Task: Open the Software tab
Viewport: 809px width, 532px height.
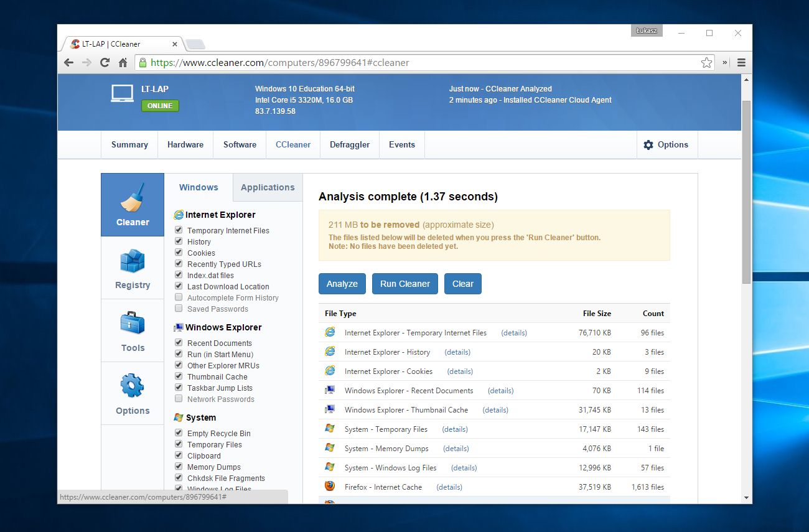Action: pyautogui.click(x=240, y=144)
